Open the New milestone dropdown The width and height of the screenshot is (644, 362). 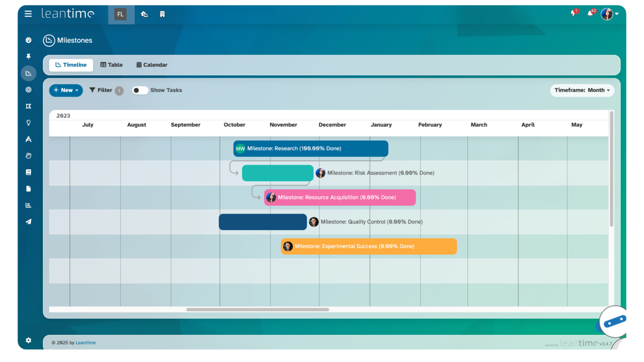coord(66,90)
